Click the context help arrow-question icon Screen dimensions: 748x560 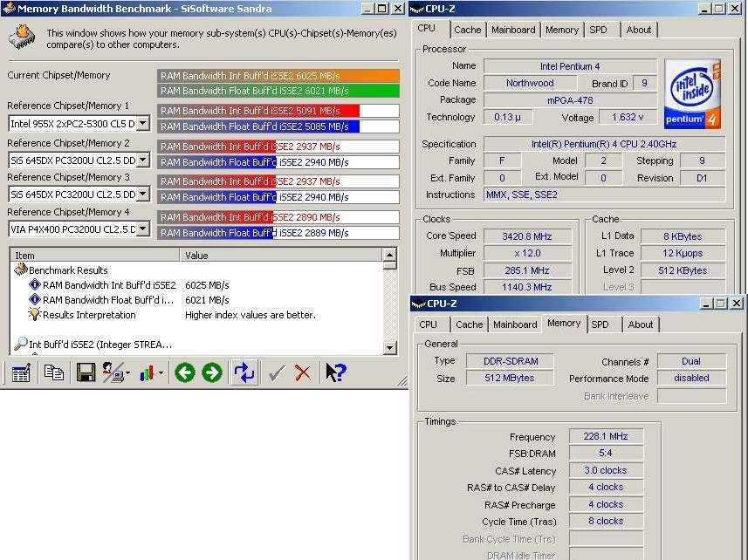335,372
